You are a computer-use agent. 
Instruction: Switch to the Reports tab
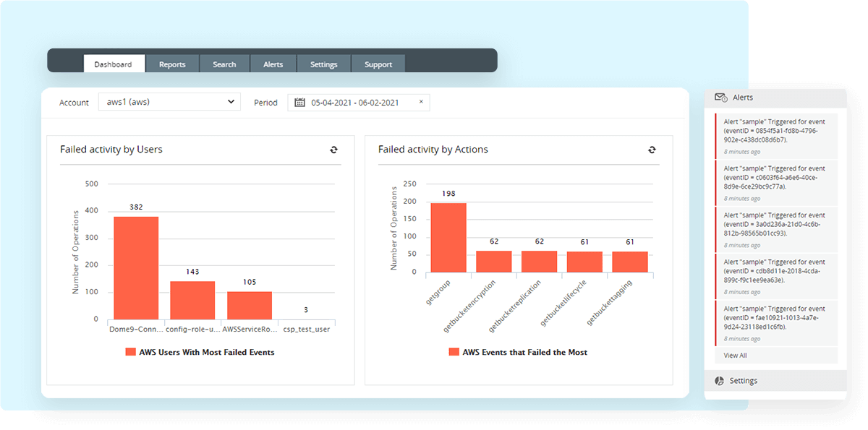[x=172, y=64]
